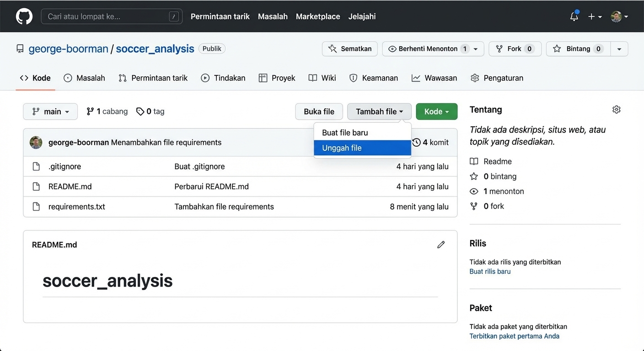
Task: Open the .gitignore file
Action: point(64,166)
